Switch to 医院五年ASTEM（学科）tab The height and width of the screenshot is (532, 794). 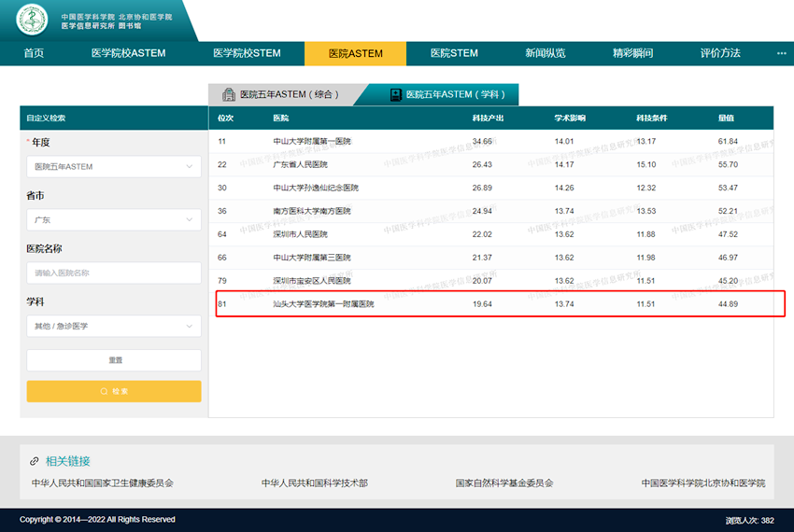[441, 94]
